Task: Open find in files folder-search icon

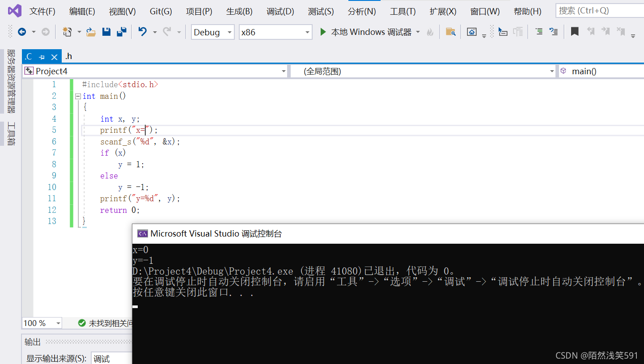Action: [x=450, y=32]
